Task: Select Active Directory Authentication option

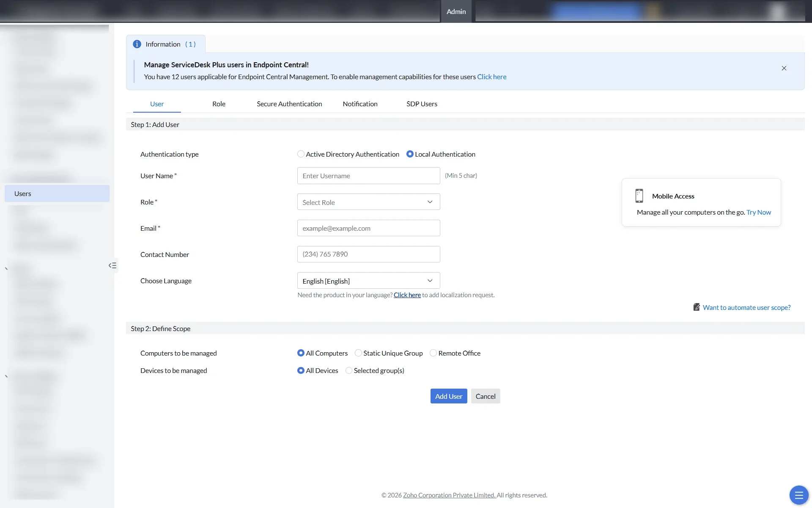Action: [x=301, y=154]
